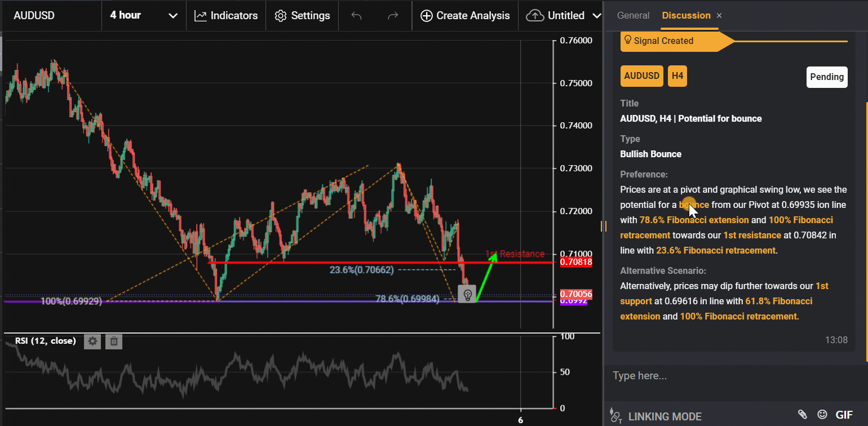868x426 pixels.
Task: Click the Bullish Bounce type text
Action: coord(650,154)
